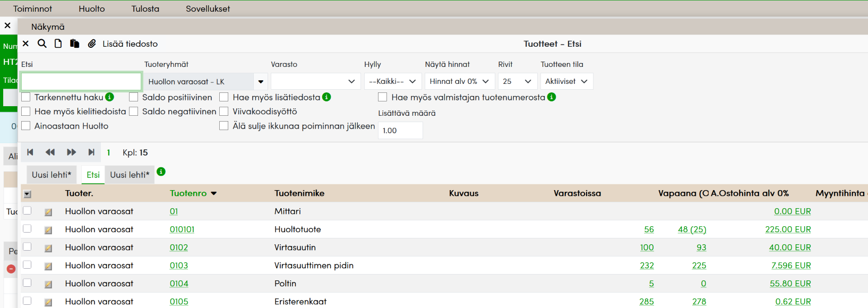Viewport: 868px width, 308px height.
Task: Open the Näytä hinnat dropdown
Action: coord(460,81)
